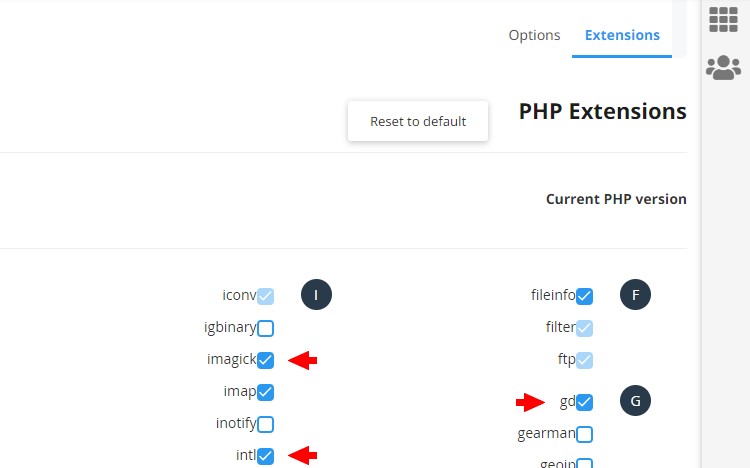Uncheck the fileinfo extension
The image size is (750, 468).
pyautogui.click(x=585, y=296)
